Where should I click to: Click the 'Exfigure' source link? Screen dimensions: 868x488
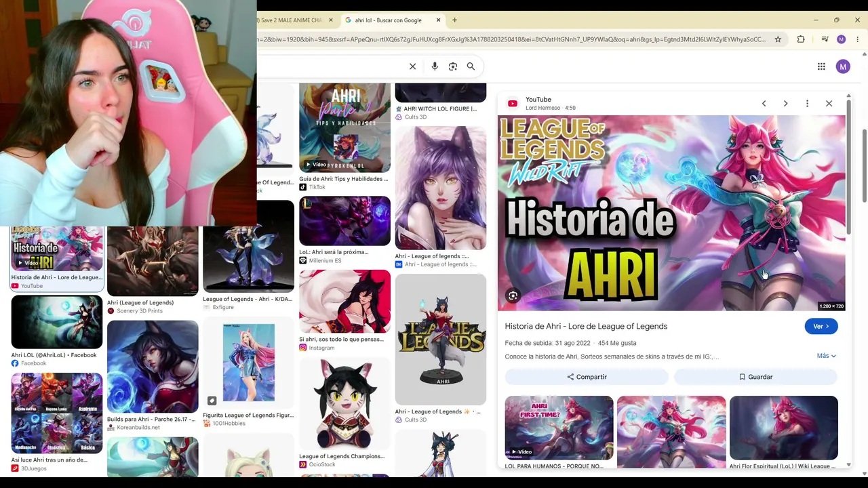click(223, 307)
